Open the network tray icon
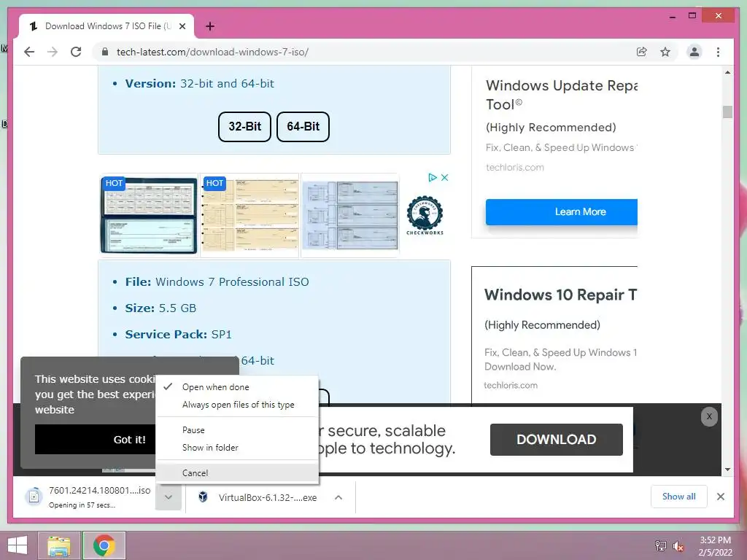Screen dimensions: 747x560 tap(660, 545)
